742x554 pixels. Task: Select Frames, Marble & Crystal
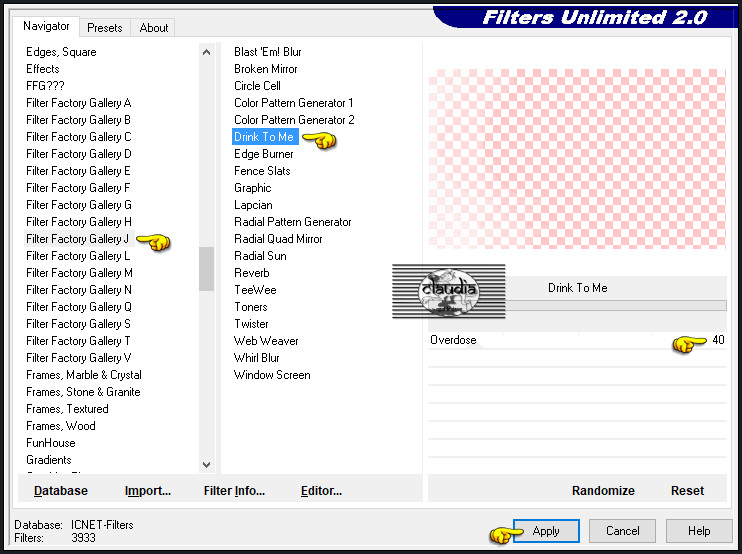tap(84, 375)
